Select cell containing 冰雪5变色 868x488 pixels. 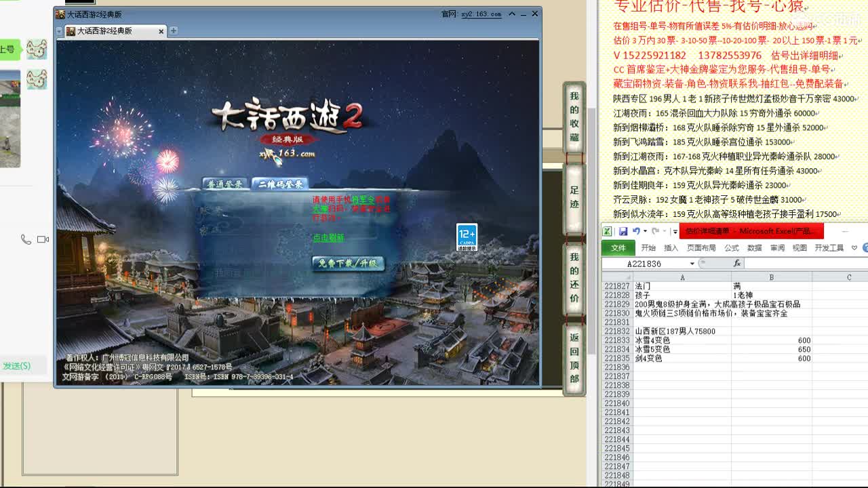(x=682, y=349)
